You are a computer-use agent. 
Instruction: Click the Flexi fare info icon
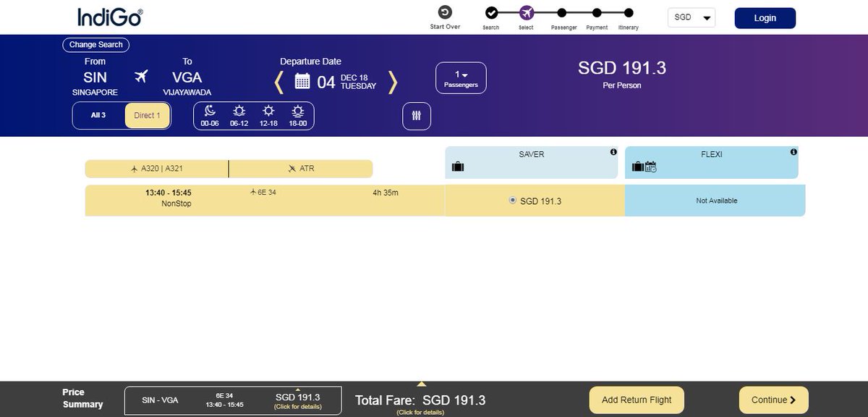tap(793, 152)
